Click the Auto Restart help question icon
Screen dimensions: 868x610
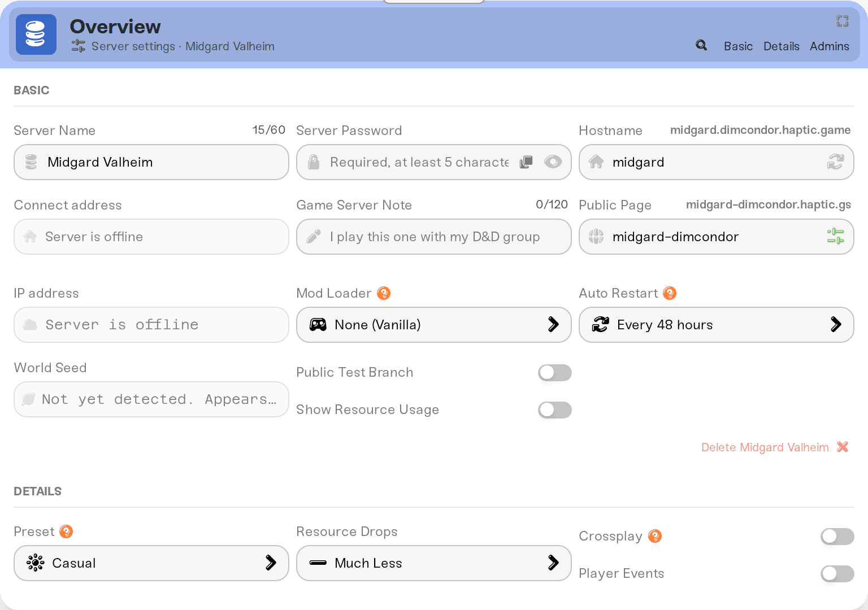click(670, 293)
